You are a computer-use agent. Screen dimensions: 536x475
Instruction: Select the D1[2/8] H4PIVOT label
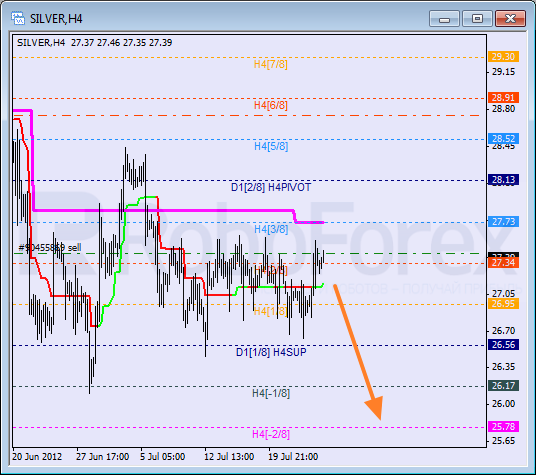coord(271,187)
